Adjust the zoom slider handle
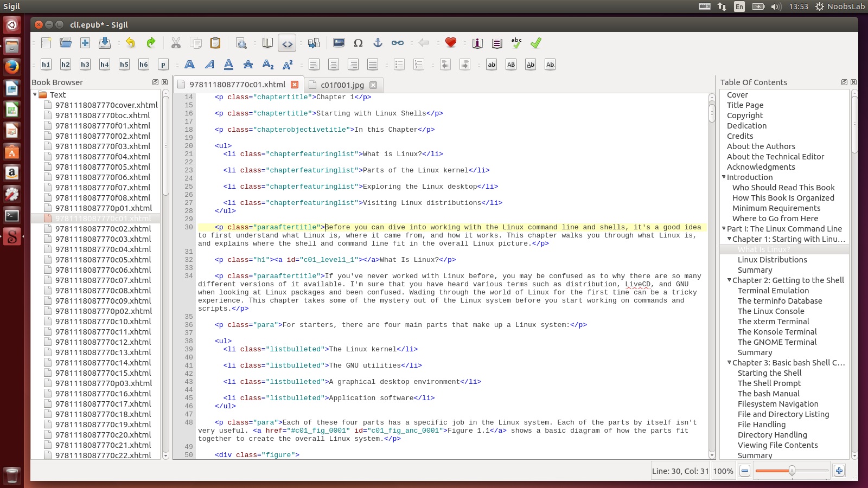The image size is (868, 488). [x=792, y=471]
